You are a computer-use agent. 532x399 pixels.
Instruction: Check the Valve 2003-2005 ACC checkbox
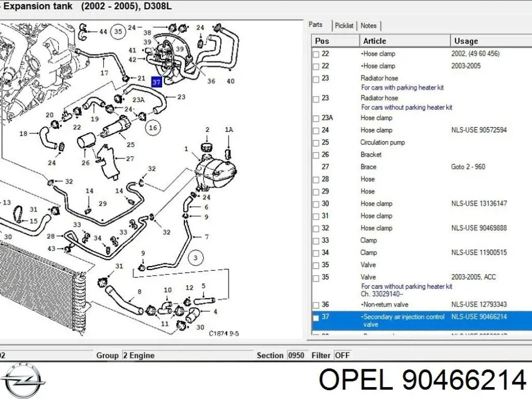[x=316, y=278]
